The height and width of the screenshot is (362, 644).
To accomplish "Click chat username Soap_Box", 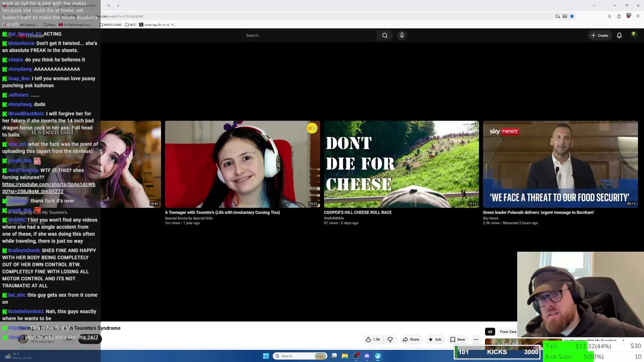I will (19, 78).
